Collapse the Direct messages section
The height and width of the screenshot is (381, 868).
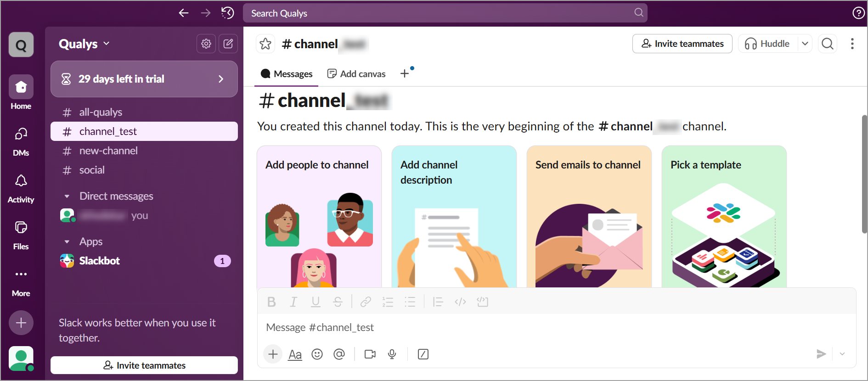point(67,196)
